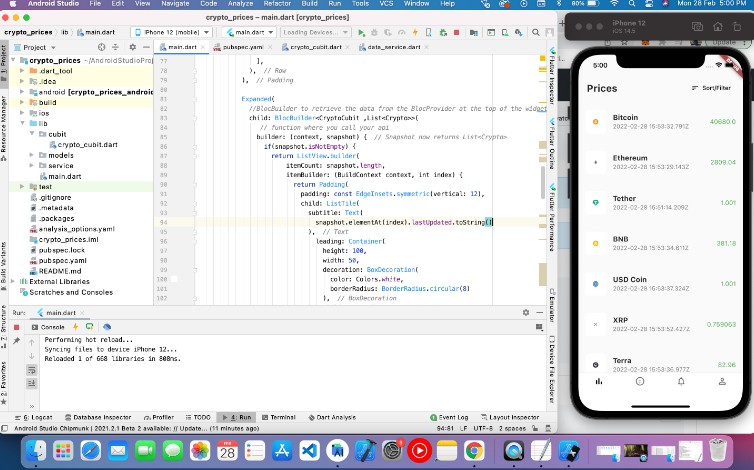Take screenshot in iPhone 12 simulator title bar
The width and height of the screenshot is (754, 470).
click(x=697, y=27)
